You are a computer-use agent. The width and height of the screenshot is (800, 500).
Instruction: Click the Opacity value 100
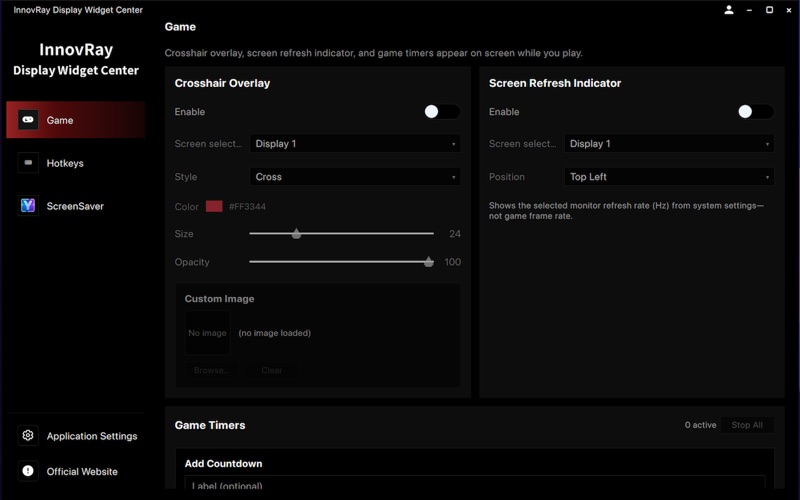point(453,262)
